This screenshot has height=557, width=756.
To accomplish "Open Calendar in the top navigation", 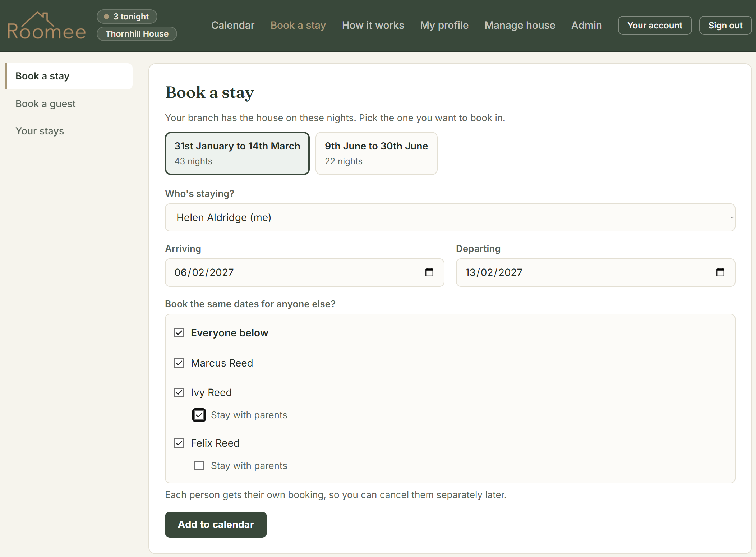I will (233, 25).
